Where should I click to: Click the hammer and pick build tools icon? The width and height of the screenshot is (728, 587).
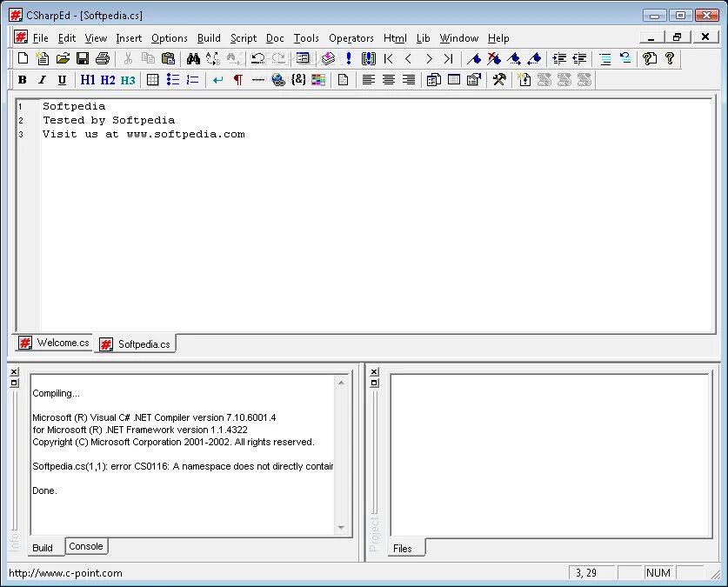coord(499,80)
